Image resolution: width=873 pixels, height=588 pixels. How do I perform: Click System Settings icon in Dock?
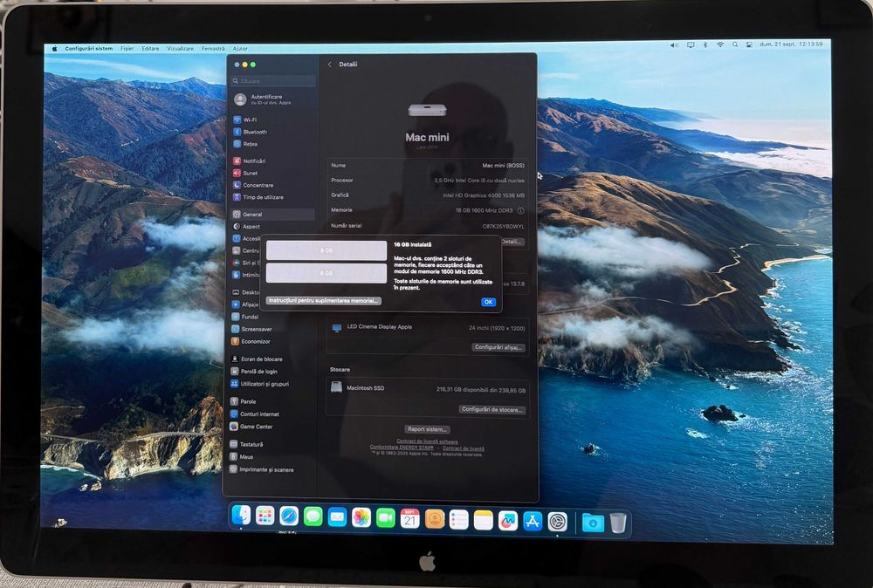(557, 522)
